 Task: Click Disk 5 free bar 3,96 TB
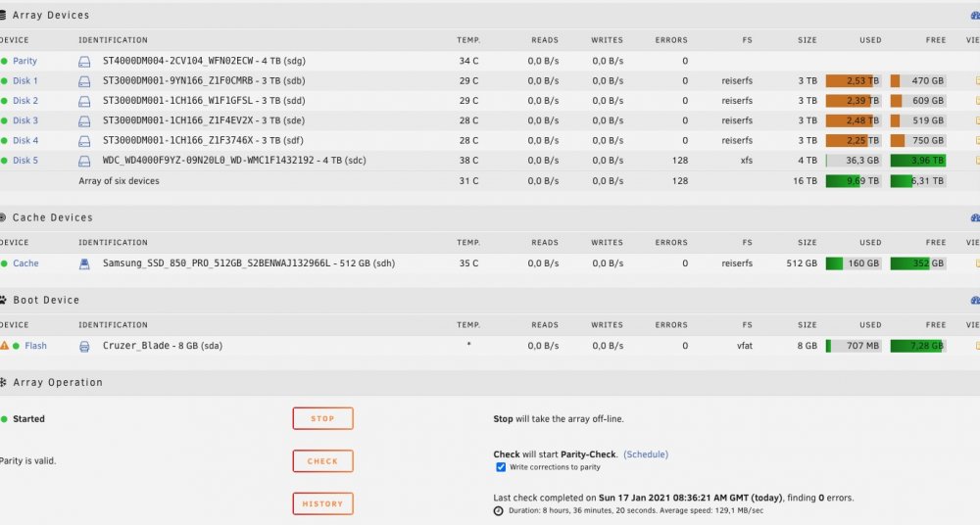click(918, 161)
